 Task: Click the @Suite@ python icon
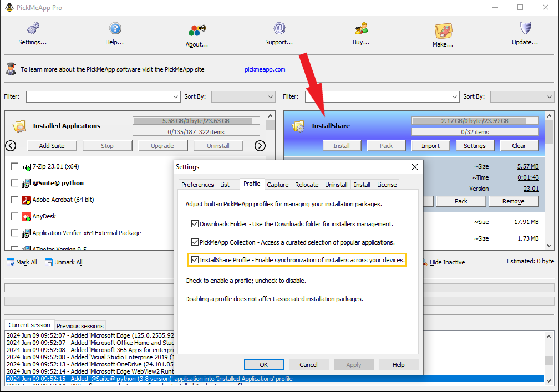click(x=26, y=183)
